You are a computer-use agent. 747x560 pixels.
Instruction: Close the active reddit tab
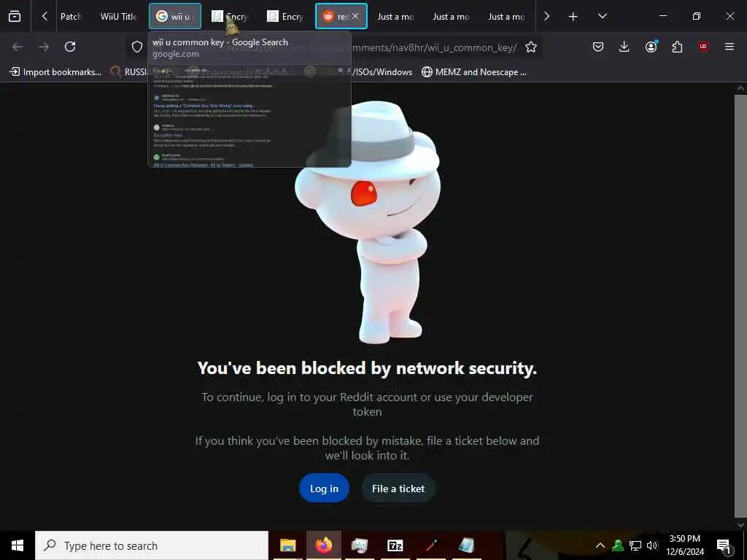point(355,16)
